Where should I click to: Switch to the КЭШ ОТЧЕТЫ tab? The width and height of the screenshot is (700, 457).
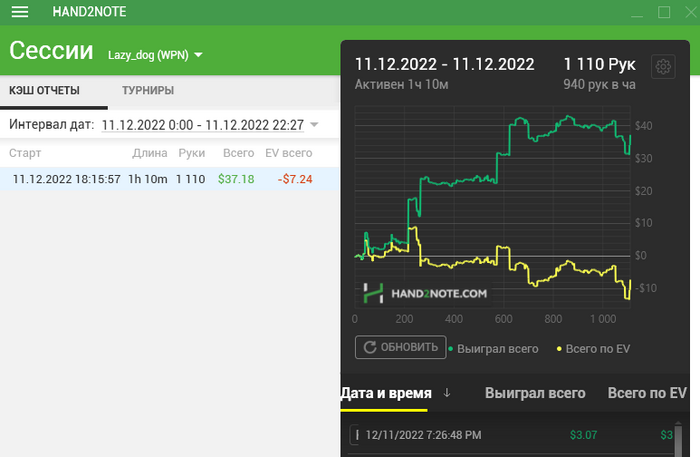(x=44, y=91)
